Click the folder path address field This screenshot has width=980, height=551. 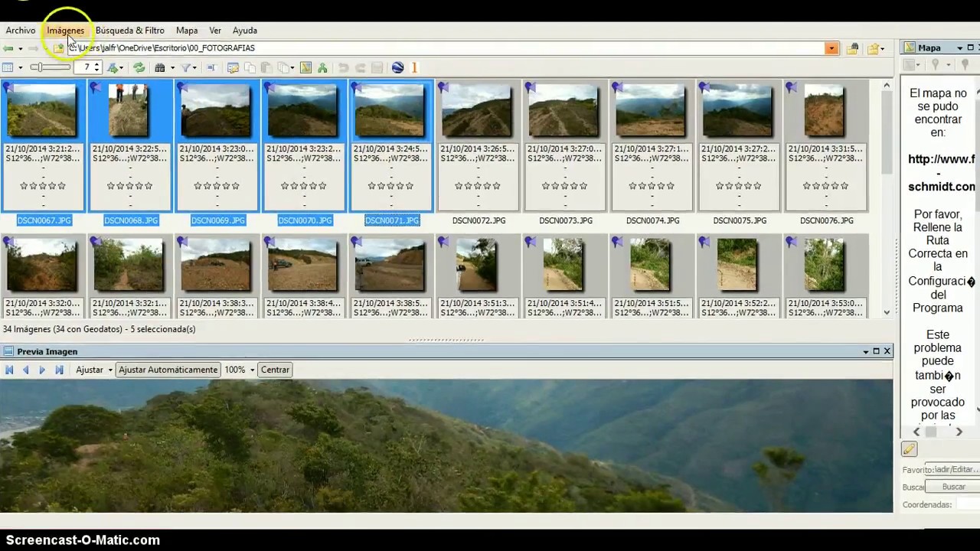coord(446,48)
